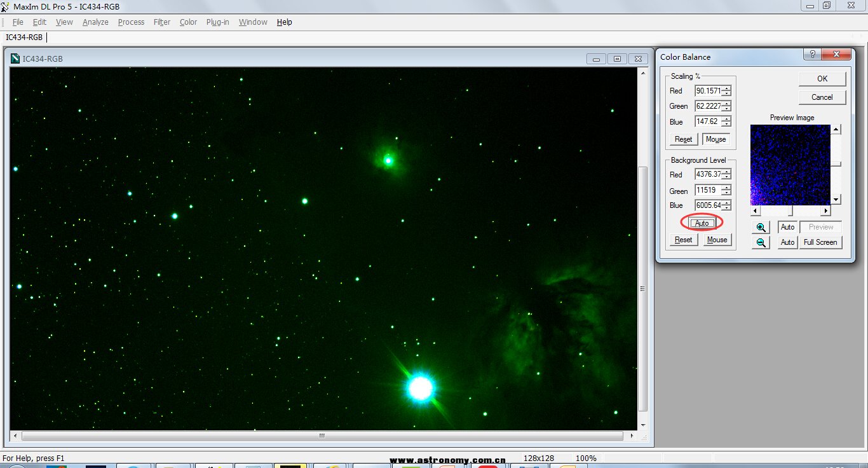Open the Process menu
868x468 pixels.
[x=131, y=22]
